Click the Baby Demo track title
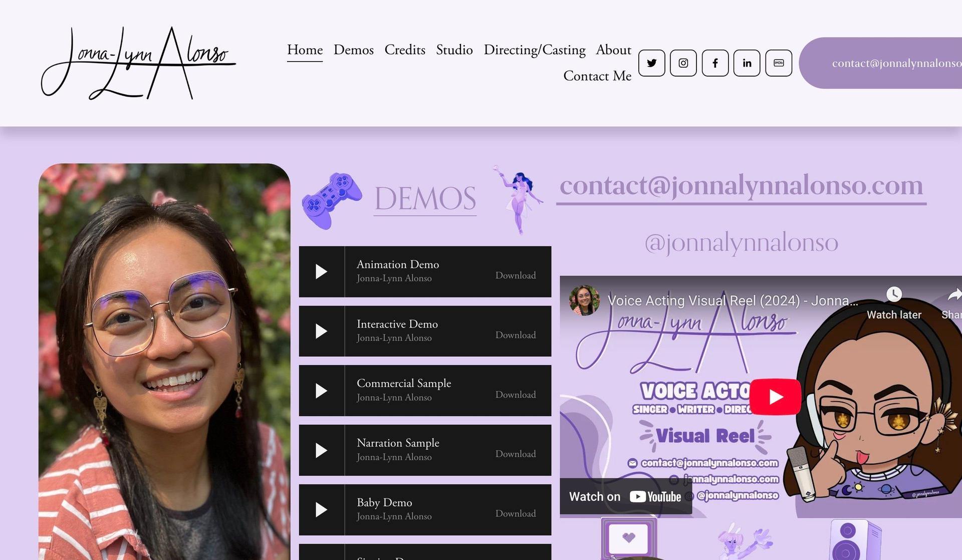962x560 pixels. 384,502
